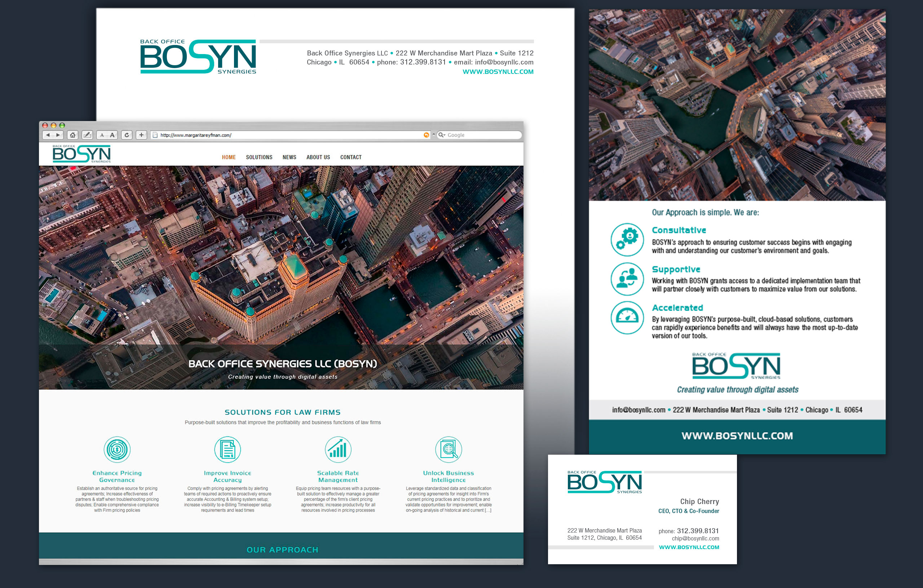Click the Scalable Rate Management chart icon
923x588 pixels.
(338, 449)
